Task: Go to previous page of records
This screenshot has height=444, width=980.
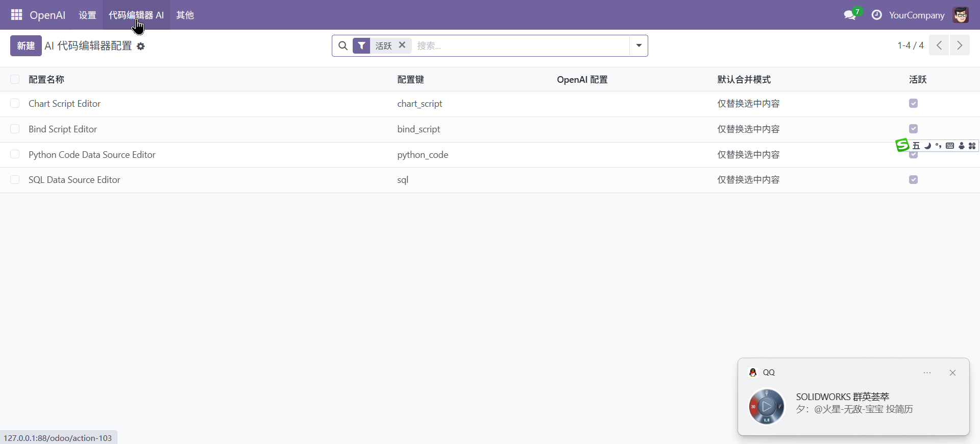Action: (939, 45)
